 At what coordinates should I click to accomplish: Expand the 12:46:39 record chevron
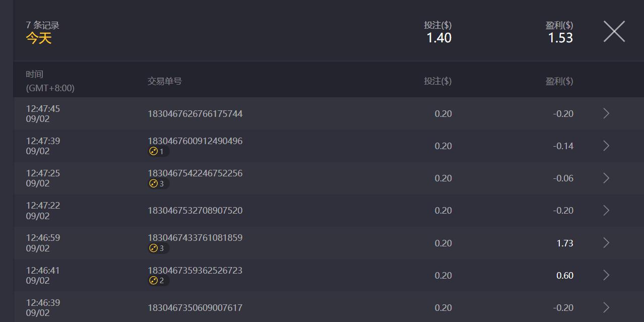(606, 307)
